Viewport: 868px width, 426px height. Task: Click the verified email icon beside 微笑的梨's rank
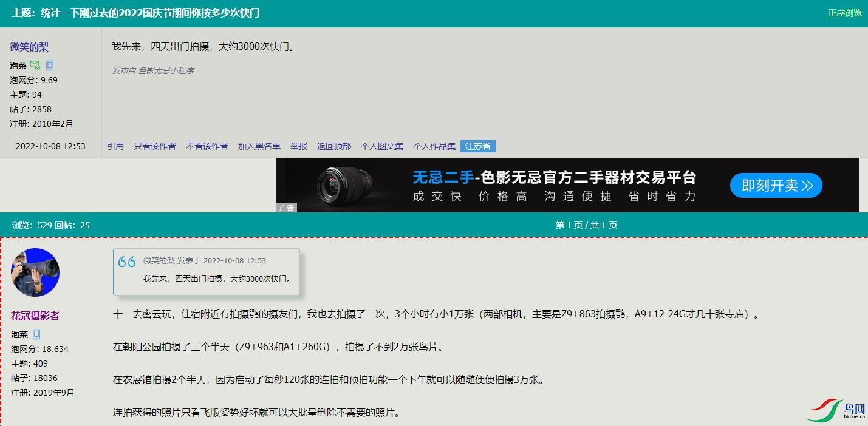(x=35, y=66)
